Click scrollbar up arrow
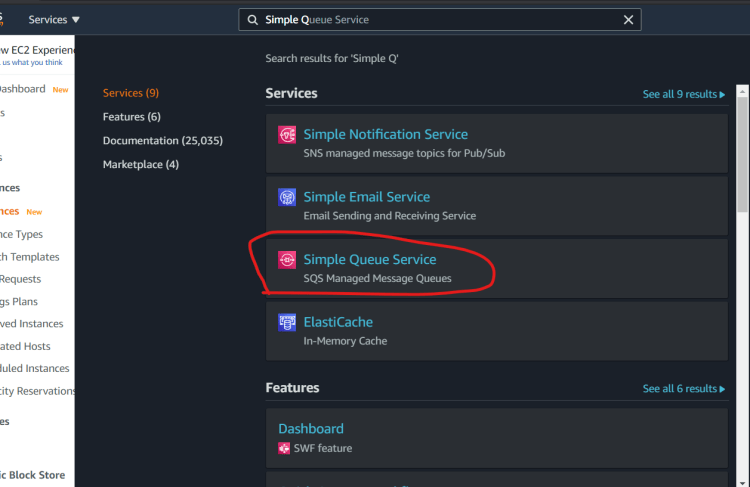Viewport: 750px width, 487px height. point(742,91)
